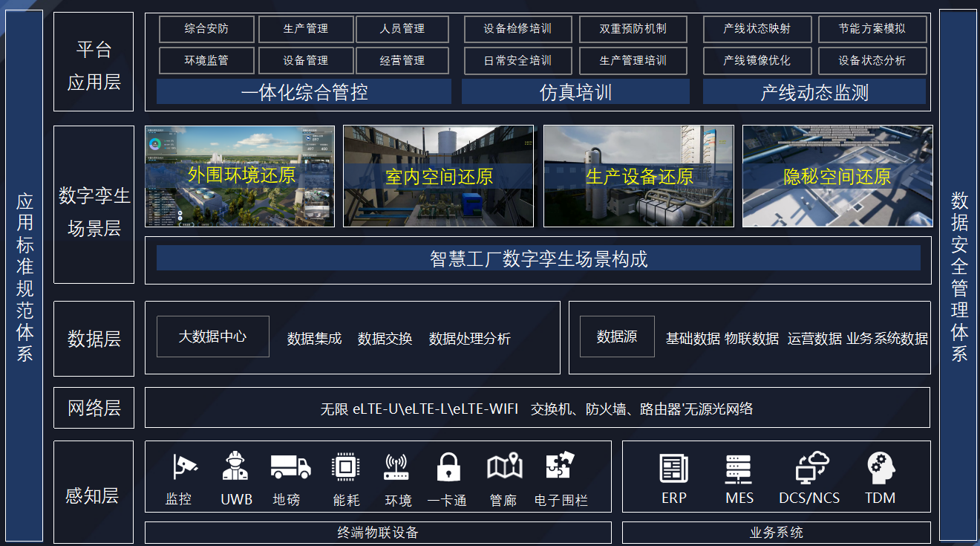Select the 环境 router signal icon
The image size is (980, 546).
[396, 467]
